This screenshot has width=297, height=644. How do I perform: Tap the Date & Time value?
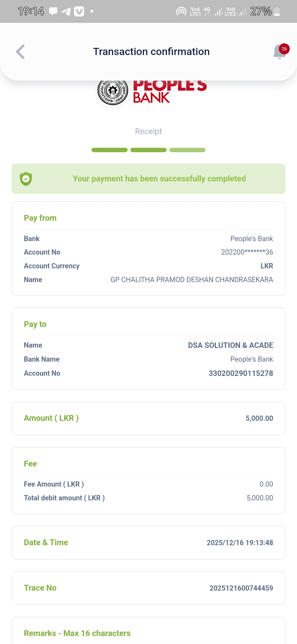[x=240, y=543]
